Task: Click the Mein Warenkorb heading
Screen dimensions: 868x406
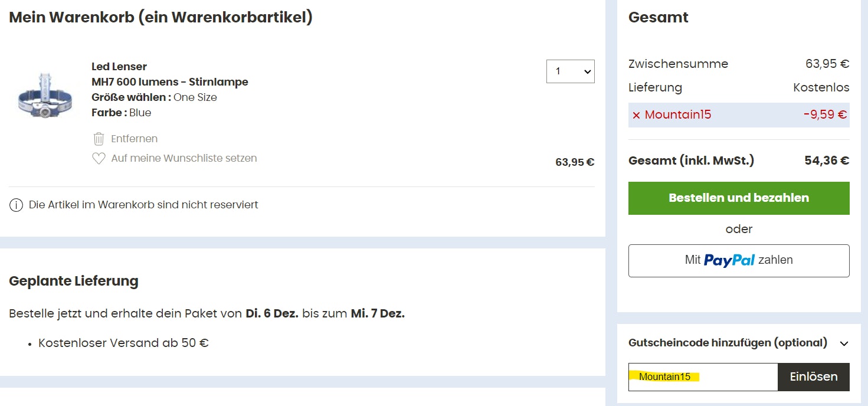Action: pyautogui.click(x=161, y=18)
